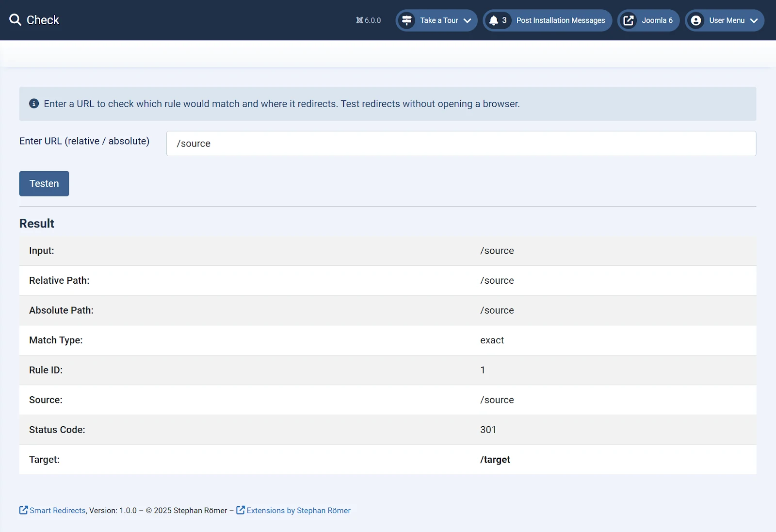Click the user avatar icon in the header
The image size is (776, 532).
[x=696, y=20]
